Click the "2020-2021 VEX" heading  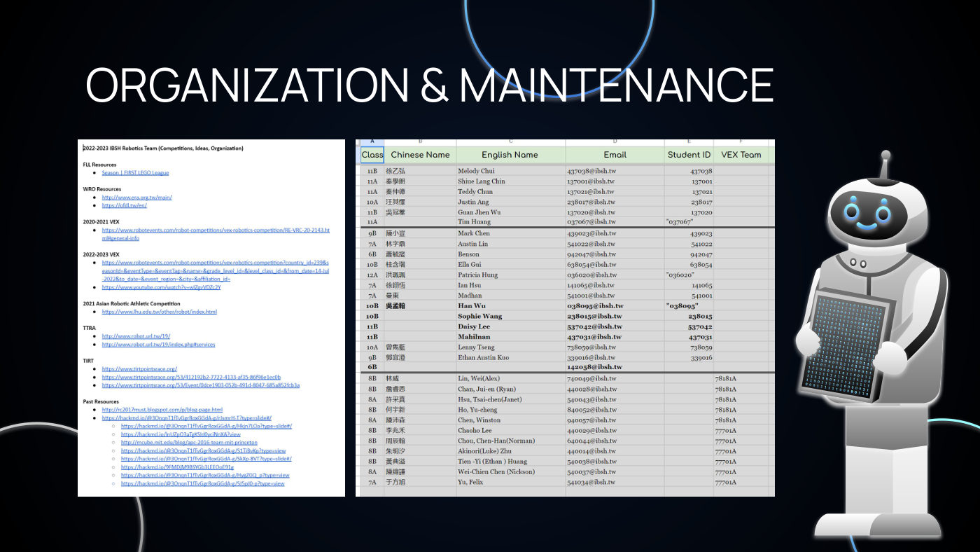coord(101,221)
